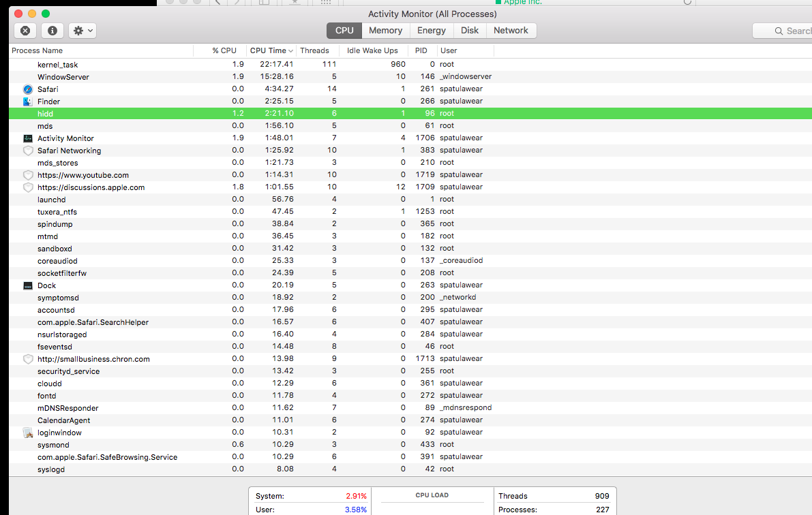Image resolution: width=812 pixels, height=515 pixels.
Task: Switch to the CPU tab
Action: [x=344, y=31]
